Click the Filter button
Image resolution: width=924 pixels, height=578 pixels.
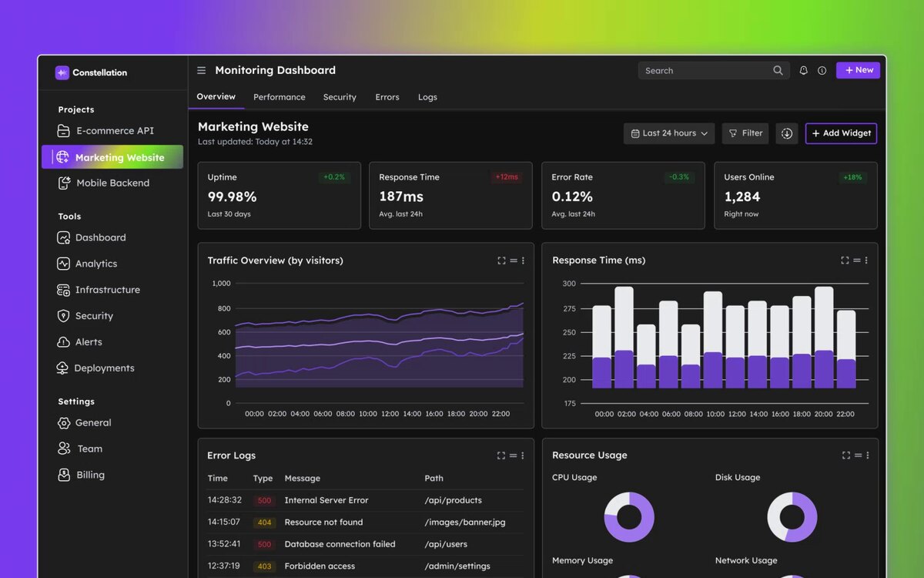tap(745, 133)
